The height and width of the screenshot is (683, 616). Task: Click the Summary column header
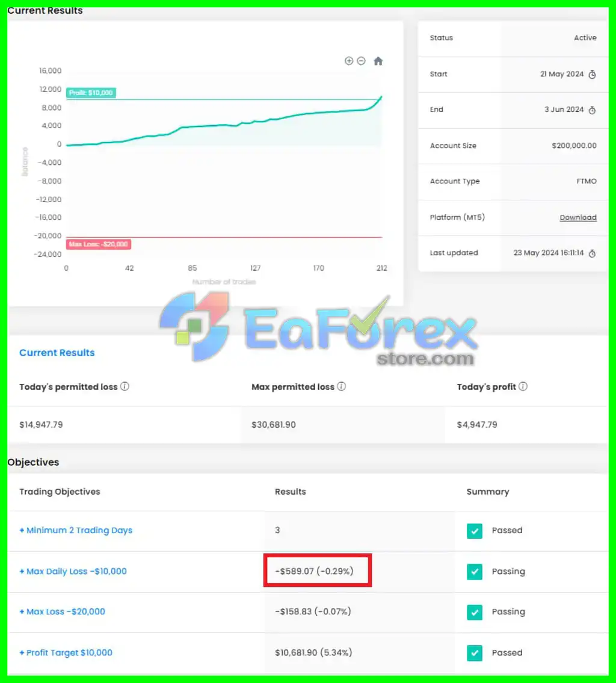[488, 492]
